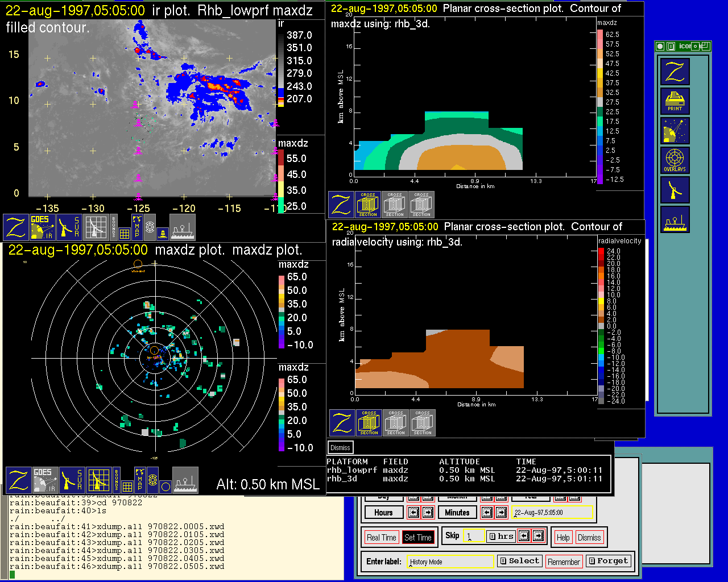
Task: Dismiss the platform field overlay info popup
Action: click(x=340, y=447)
